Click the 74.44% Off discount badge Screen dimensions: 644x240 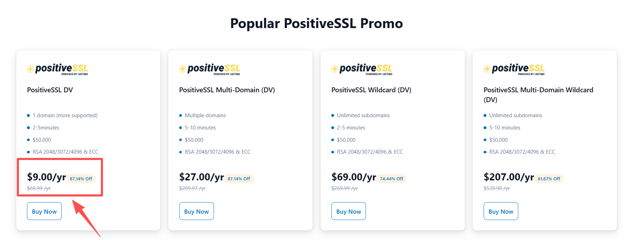(x=392, y=179)
